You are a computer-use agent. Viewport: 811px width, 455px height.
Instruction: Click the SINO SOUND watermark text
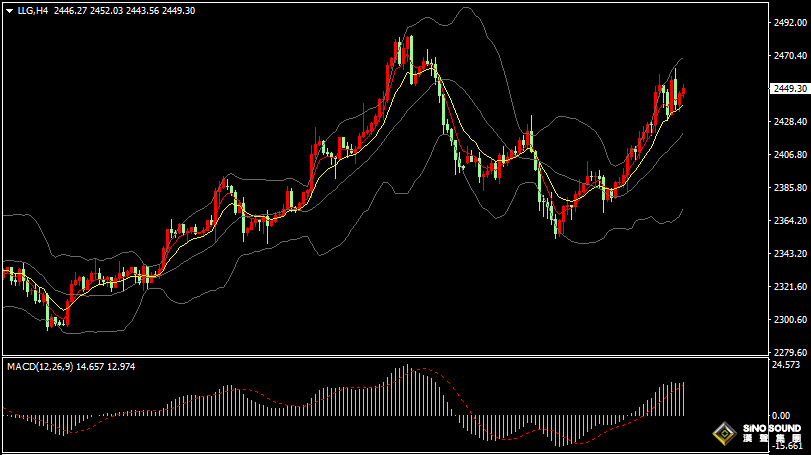[x=771, y=430]
